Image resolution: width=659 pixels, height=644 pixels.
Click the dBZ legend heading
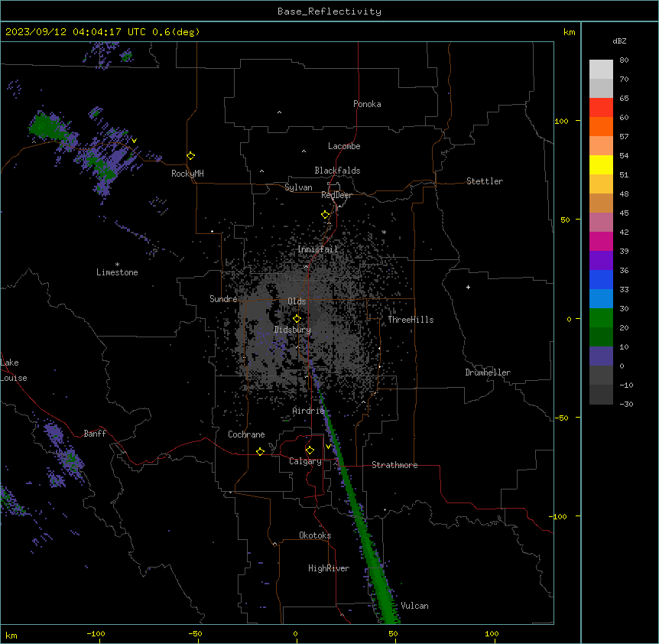point(619,41)
